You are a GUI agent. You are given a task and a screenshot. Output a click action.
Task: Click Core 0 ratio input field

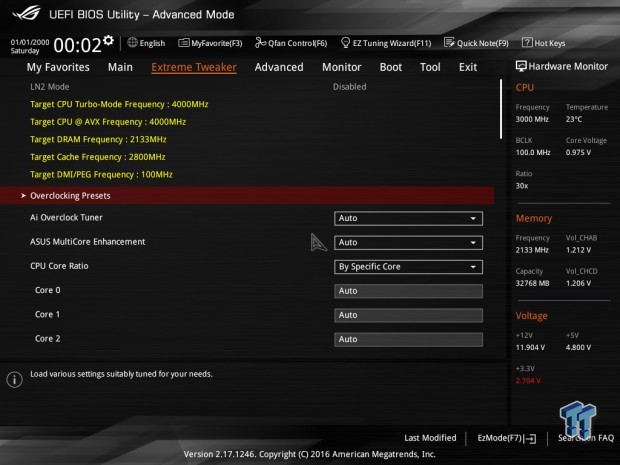point(408,291)
